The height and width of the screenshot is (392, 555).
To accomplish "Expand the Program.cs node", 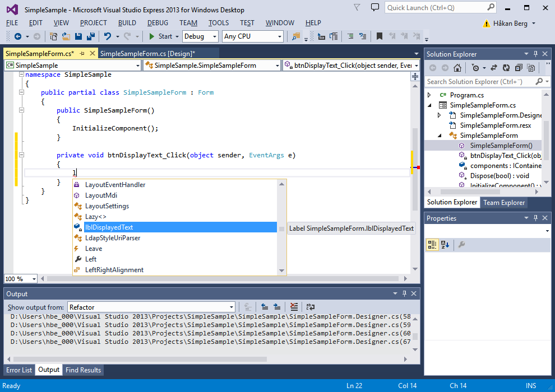I will pyautogui.click(x=429, y=95).
